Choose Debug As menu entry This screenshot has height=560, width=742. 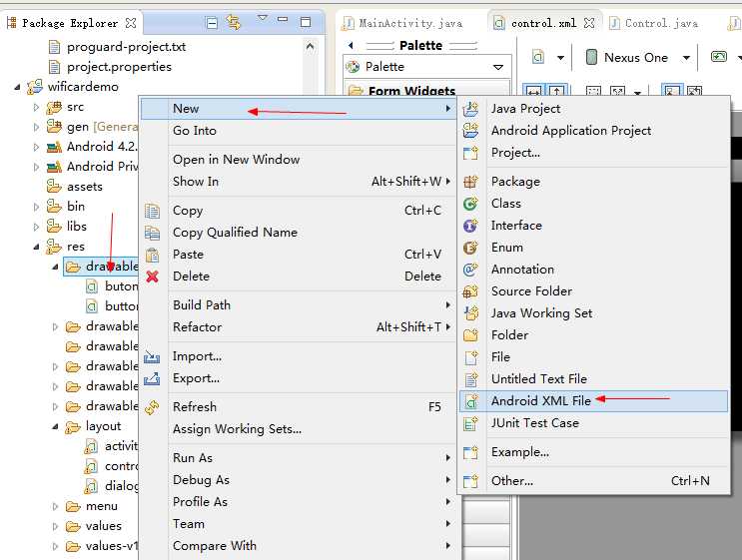tap(299, 480)
